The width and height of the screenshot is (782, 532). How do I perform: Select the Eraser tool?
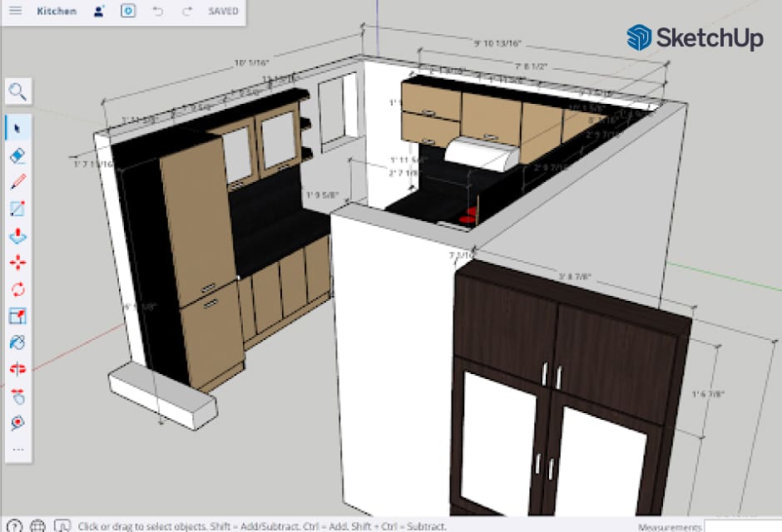(x=18, y=155)
